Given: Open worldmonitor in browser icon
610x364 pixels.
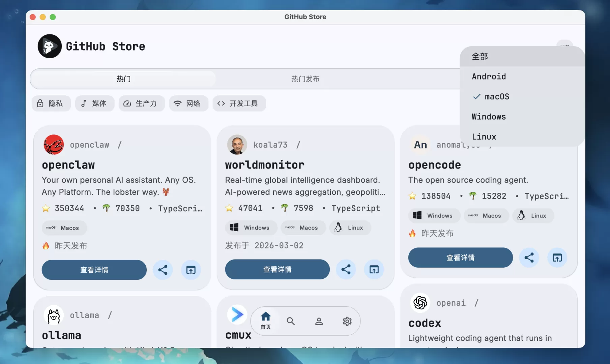Looking at the screenshot, I should (374, 269).
